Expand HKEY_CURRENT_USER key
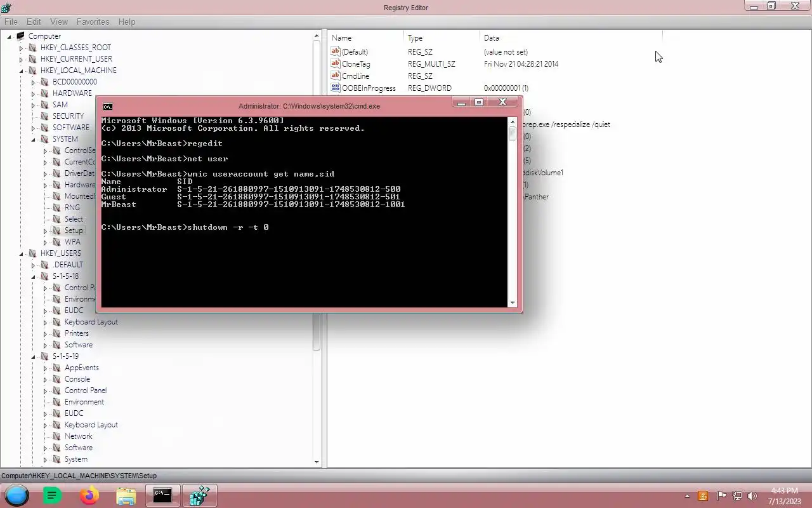The image size is (812, 508). pos(21,59)
